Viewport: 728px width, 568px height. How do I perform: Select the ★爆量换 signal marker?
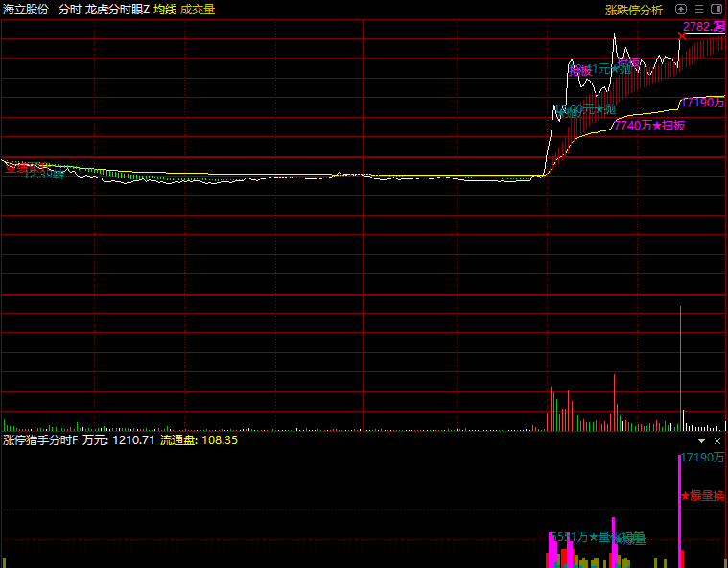point(703,496)
